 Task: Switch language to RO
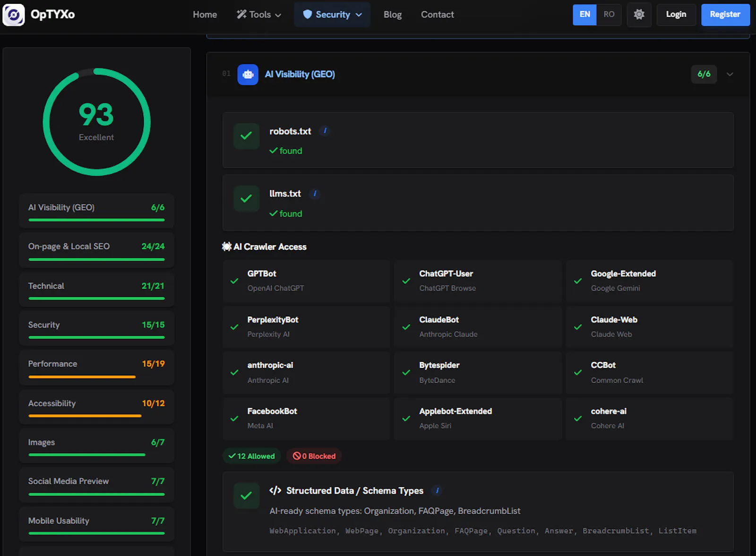[x=609, y=15]
